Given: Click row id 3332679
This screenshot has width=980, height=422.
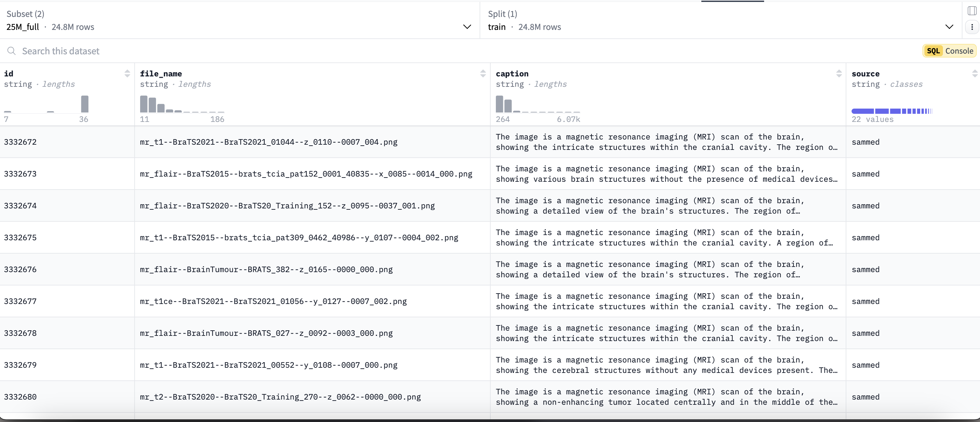Looking at the screenshot, I should coord(20,365).
